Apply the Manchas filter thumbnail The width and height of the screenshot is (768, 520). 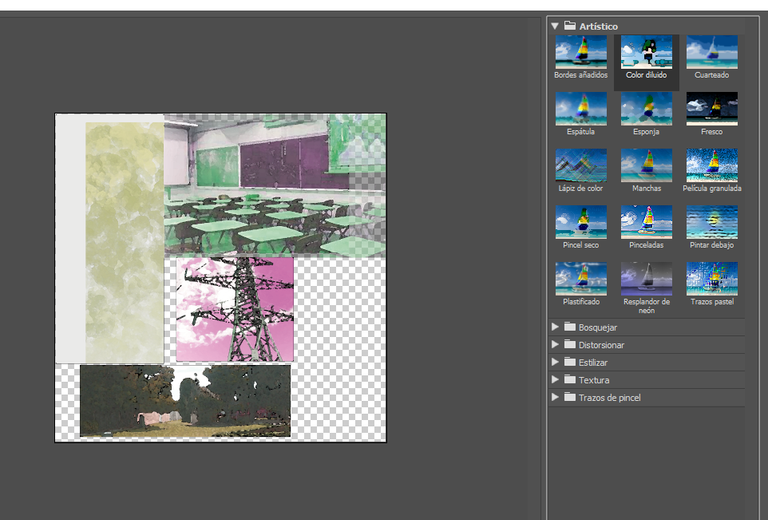647,165
